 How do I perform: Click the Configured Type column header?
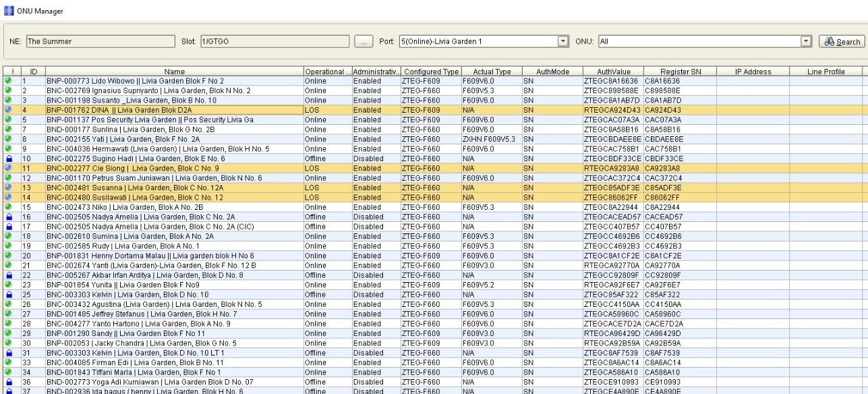[432, 70]
